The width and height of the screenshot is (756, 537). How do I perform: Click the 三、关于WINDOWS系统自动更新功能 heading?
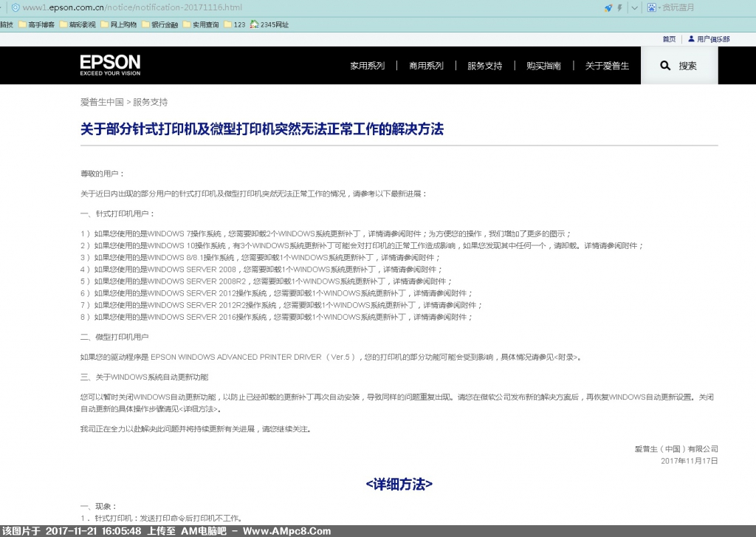144,377
